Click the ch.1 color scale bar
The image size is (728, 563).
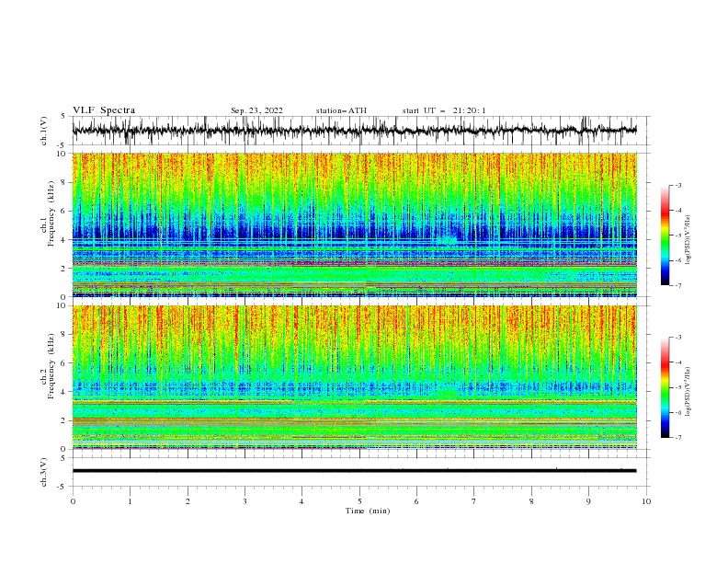click(665, 236)
